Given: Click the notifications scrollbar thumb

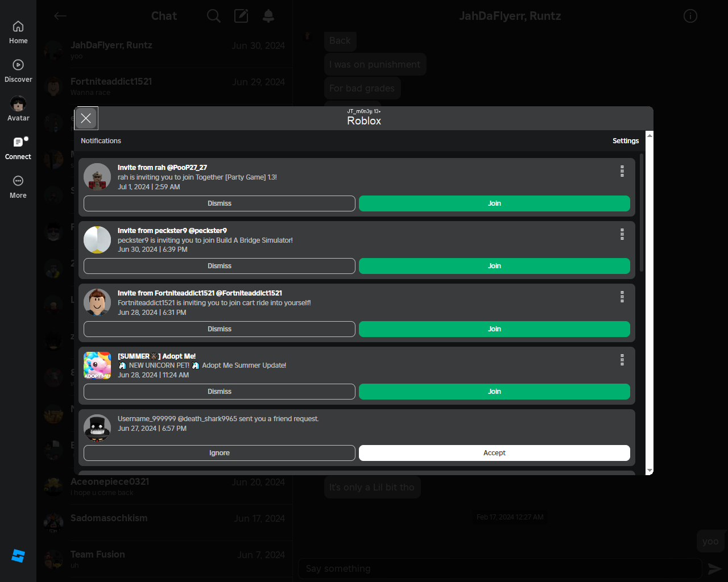Looking at the screenshot, I should (x=642, y=212).
